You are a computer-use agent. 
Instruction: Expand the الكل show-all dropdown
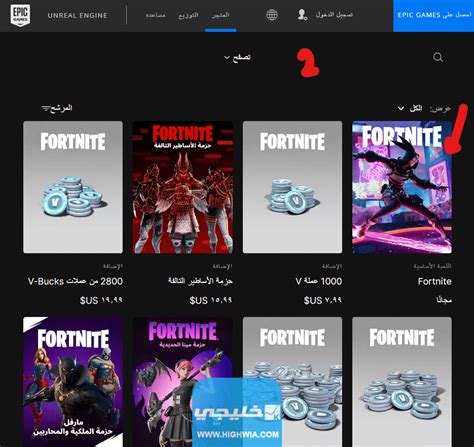click(410, 108)
